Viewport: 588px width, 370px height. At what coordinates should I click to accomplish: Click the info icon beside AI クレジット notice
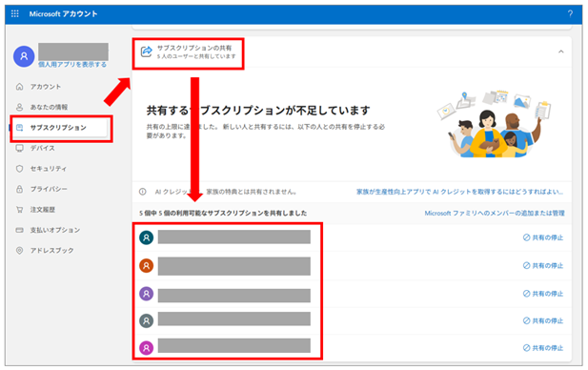tap(143, 192)
